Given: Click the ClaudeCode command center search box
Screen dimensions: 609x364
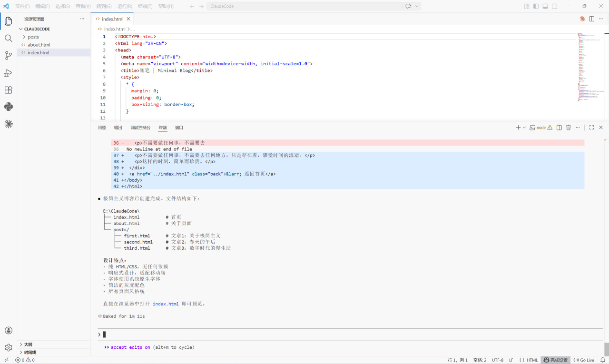Looking at the screenshot, I should point(304,6).
